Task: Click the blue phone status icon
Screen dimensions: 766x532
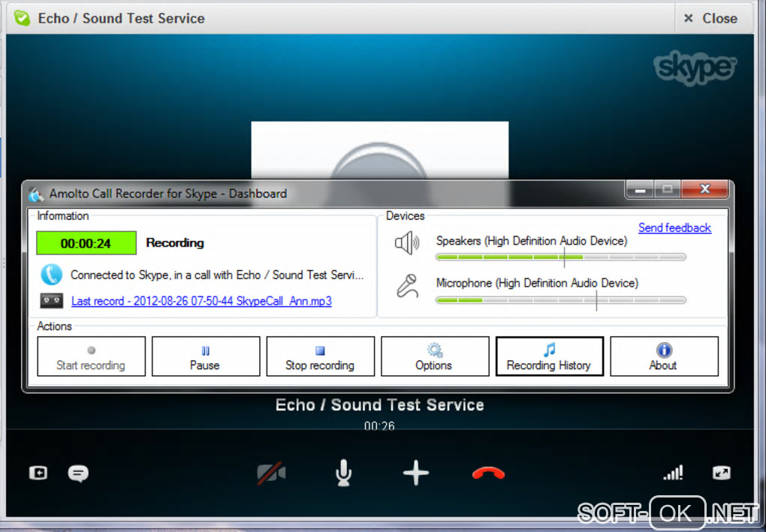Action: click(51, 275)
